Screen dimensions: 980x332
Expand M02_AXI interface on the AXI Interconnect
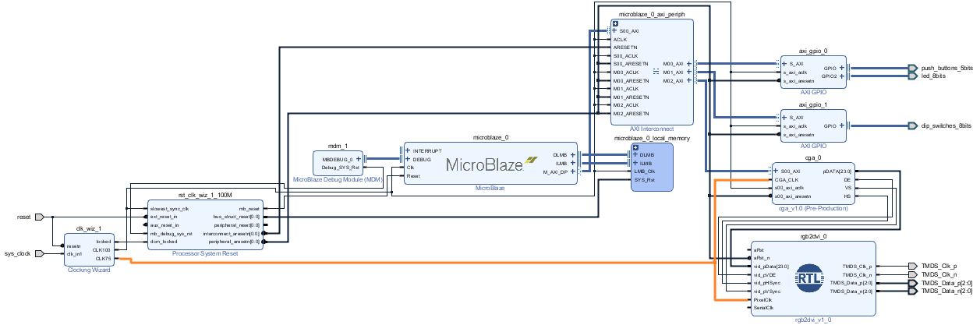pos(688,80)
